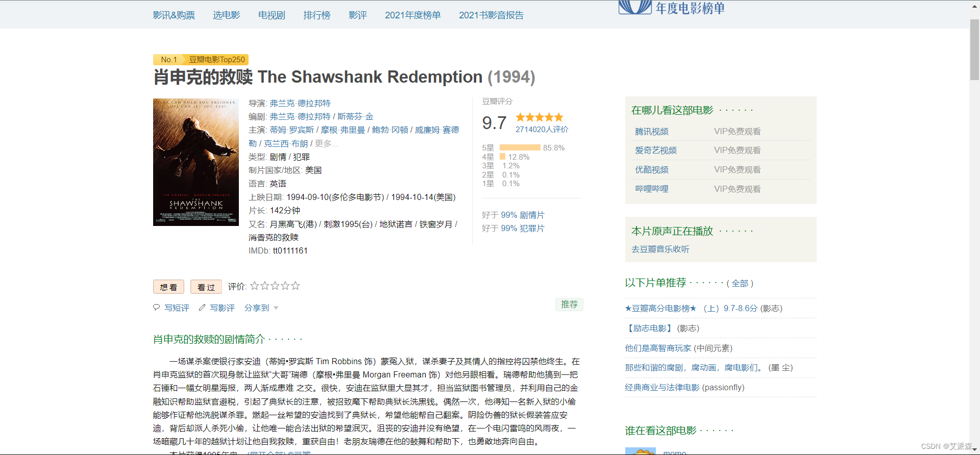Open director 弗兰克·德拉邦特 link
Image resolution: width=980 pixels, height=455 pixels.
[x=300, y=103]
